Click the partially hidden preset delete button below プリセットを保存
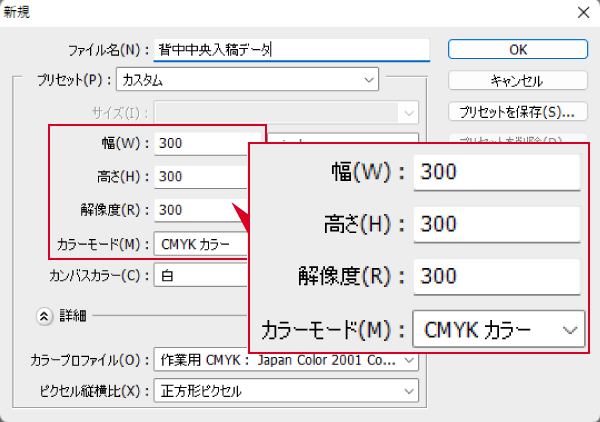This screenshot has height=422, width=600. point(517,139)
